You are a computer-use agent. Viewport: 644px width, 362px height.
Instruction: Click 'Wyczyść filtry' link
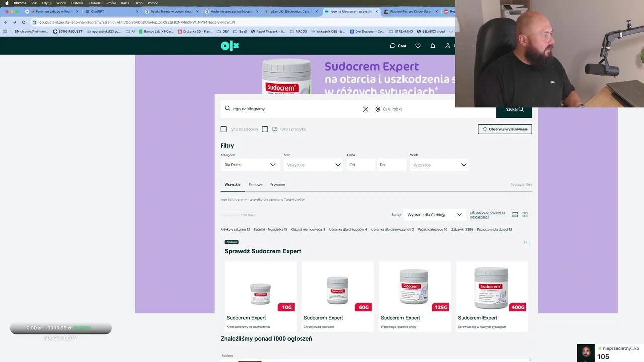pos(522,185)
